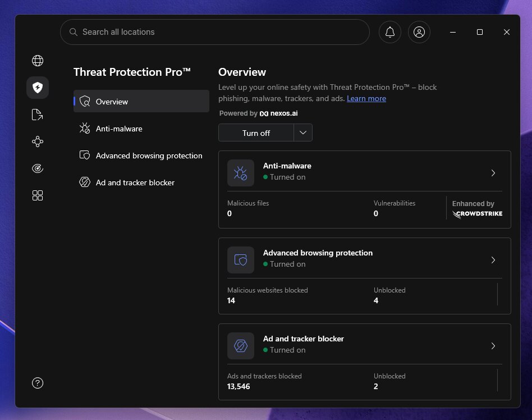The width and height of the screenshot is (532, 420).
Task: Maximize the application window
Action: 480,32
